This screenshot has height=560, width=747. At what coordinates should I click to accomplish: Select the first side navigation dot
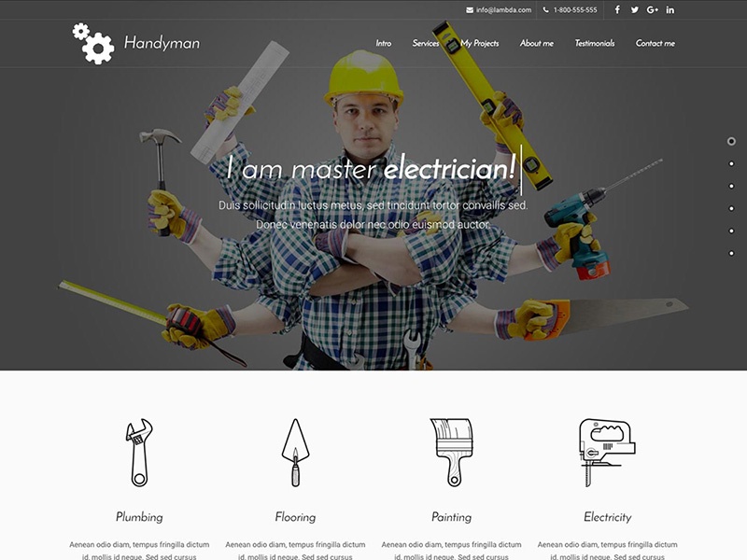731,141
